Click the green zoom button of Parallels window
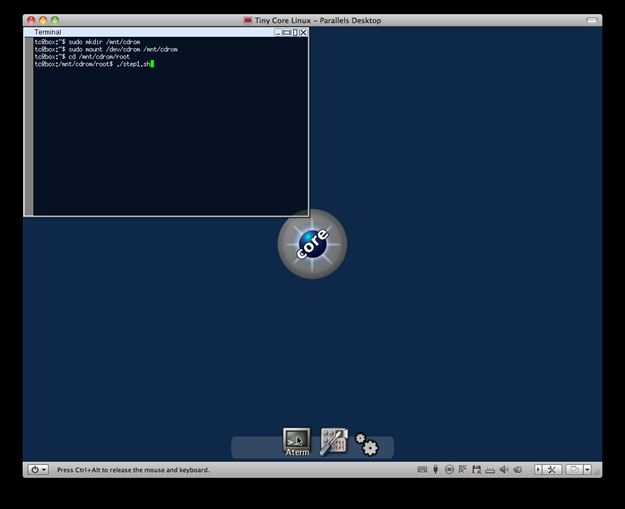Screen dimensions: 625x509 point(55,20)
